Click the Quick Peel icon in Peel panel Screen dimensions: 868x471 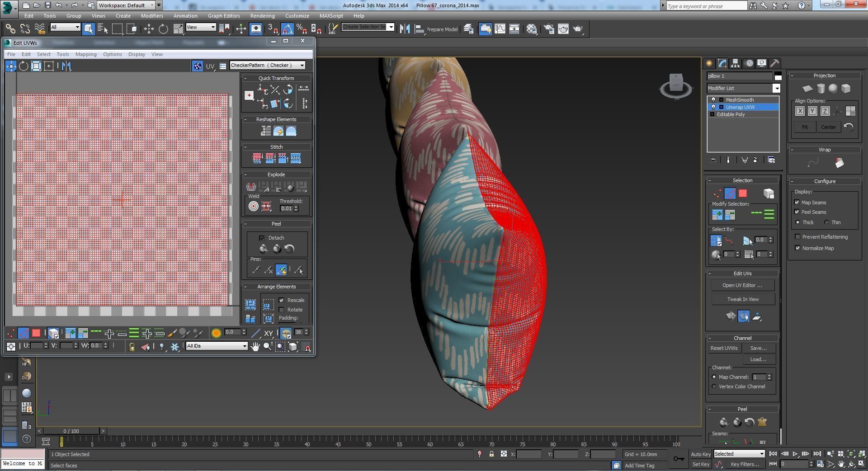click(264, 249)
